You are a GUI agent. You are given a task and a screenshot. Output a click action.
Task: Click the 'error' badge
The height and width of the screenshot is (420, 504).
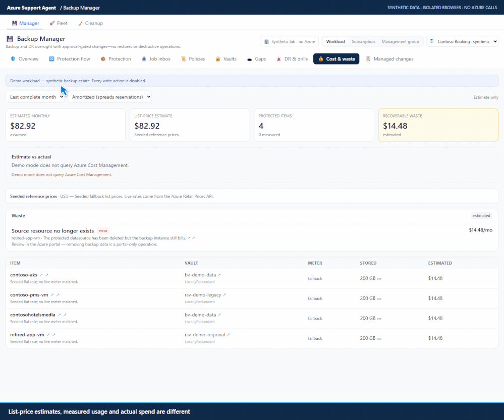pos(103,231)
